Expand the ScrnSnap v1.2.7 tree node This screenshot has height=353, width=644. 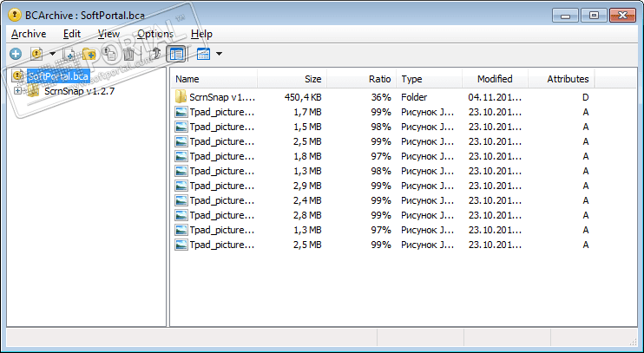(17, 91)
